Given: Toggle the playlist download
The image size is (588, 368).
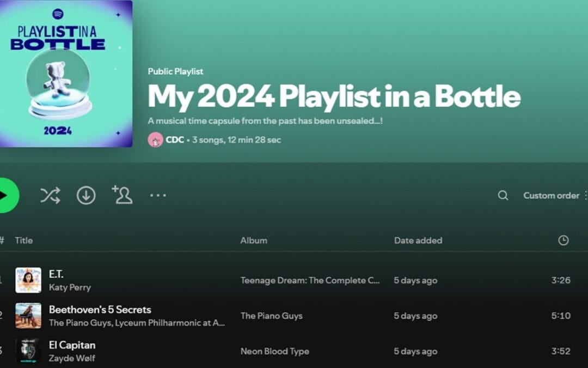Looking at the screenshot, I should pyautogui.click(x=86, y=195).
